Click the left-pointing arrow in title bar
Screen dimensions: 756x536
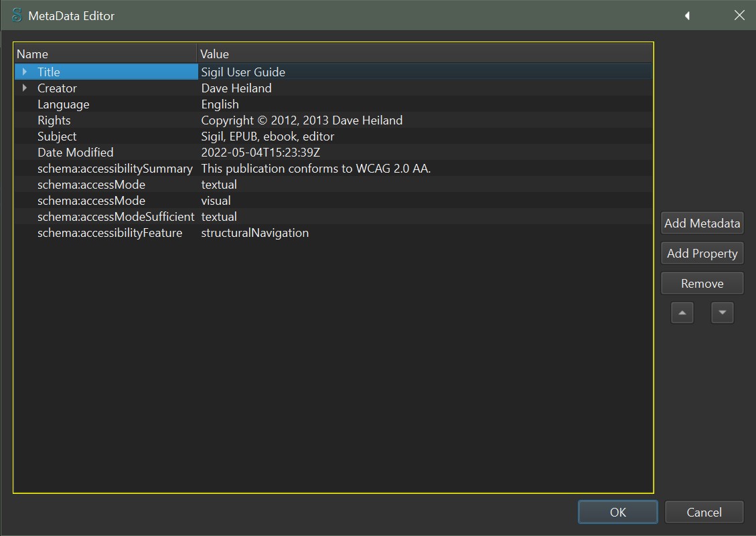click(687, 16)
